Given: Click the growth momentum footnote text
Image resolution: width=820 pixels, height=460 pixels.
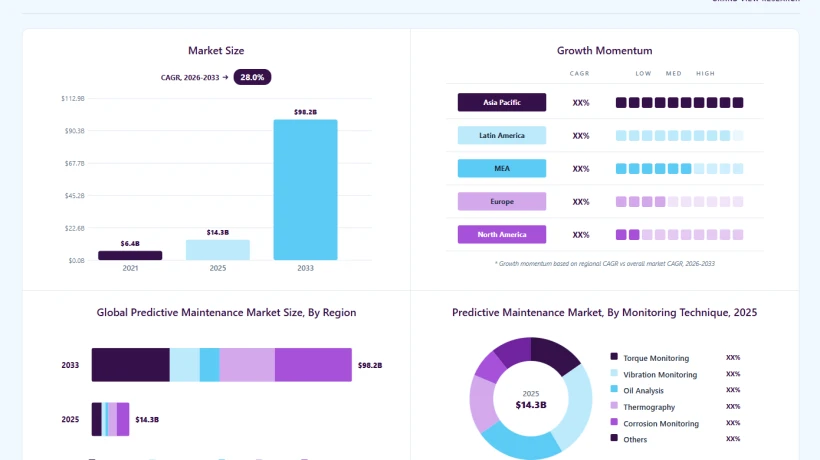Looking at the screenshot, I should (x=605, y=263).
